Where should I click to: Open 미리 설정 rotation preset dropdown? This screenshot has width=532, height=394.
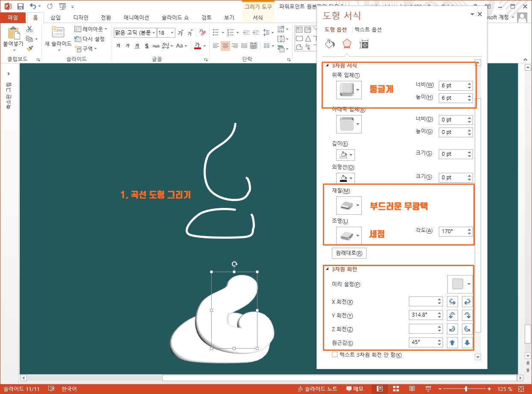[x=461, y=284]
